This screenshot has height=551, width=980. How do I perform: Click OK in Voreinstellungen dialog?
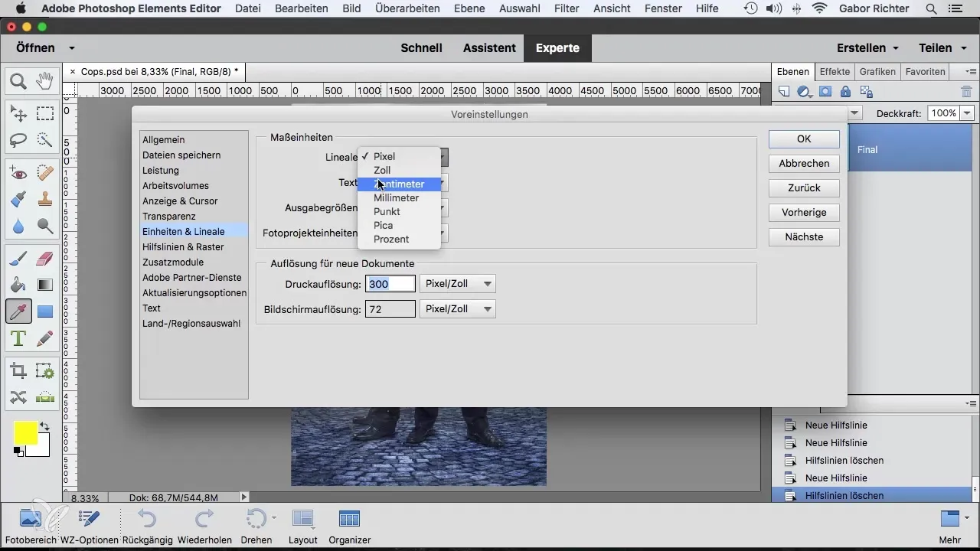804,139
